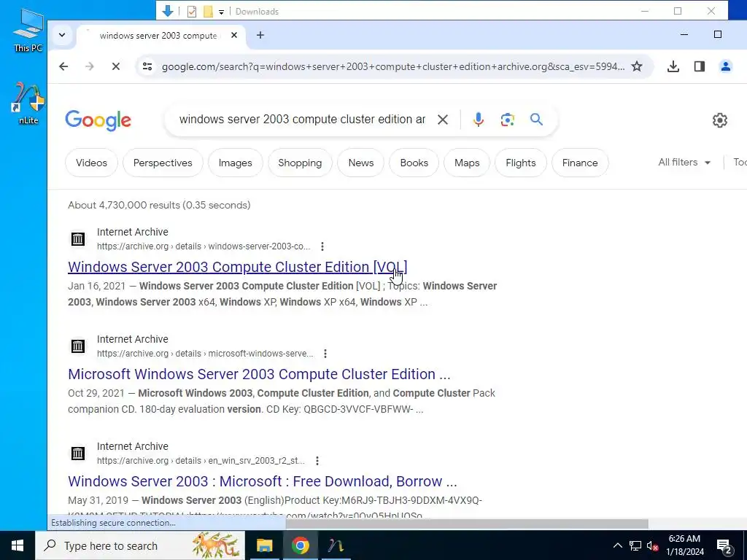This screenshot has height=560, width=747.
Task: Open a new Chrome tab
Action: click(260, 35)
